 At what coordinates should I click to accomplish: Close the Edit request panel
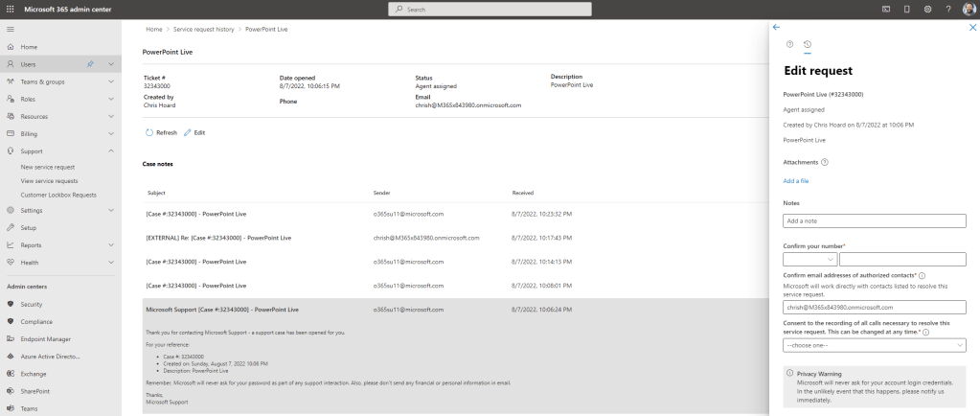(972, 27)
